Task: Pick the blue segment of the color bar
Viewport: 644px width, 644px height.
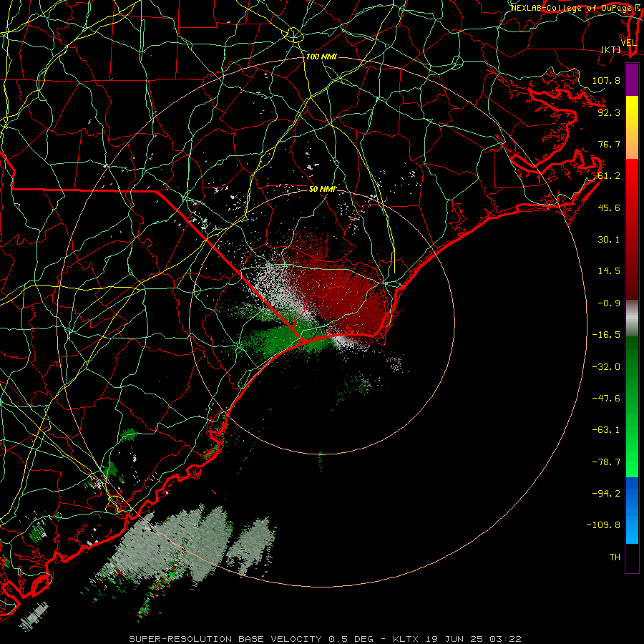Action: pyautogui.click(x=632, y=510)
